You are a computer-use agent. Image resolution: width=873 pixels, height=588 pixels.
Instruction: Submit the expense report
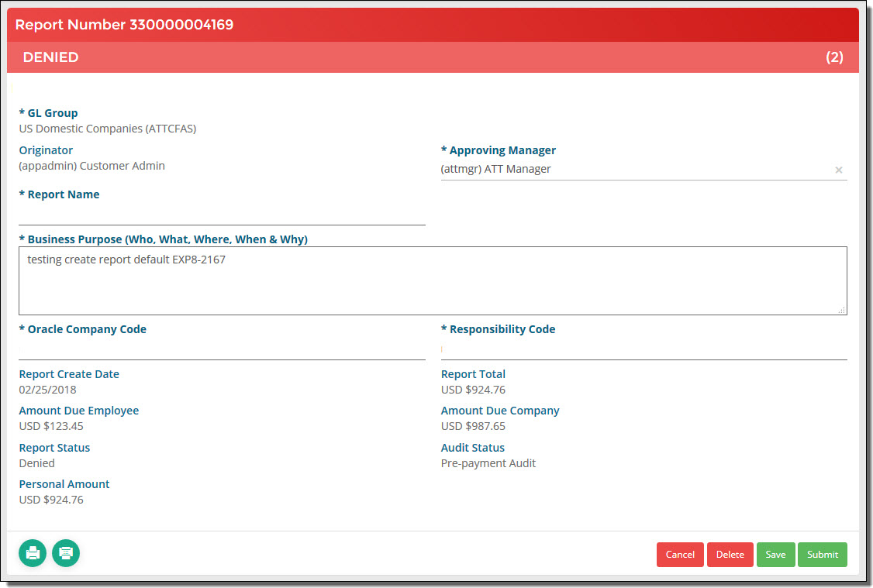pos(823,555)
